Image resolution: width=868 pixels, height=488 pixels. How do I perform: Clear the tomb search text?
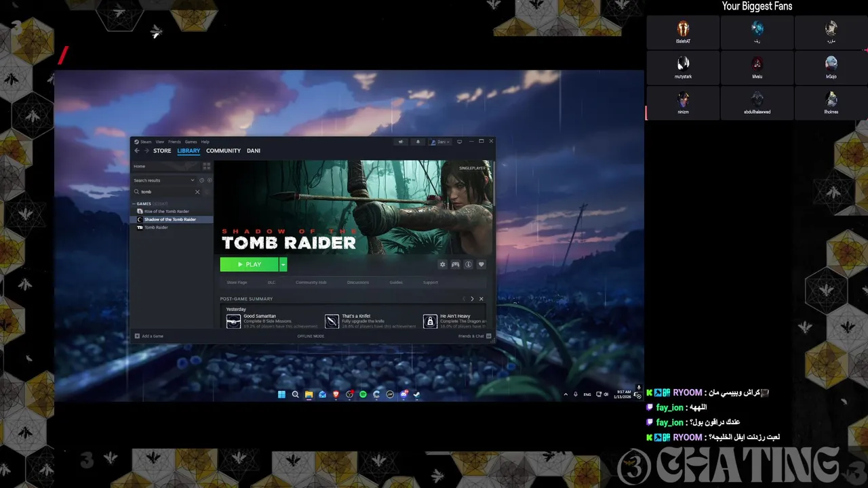[x=197, y=192]
